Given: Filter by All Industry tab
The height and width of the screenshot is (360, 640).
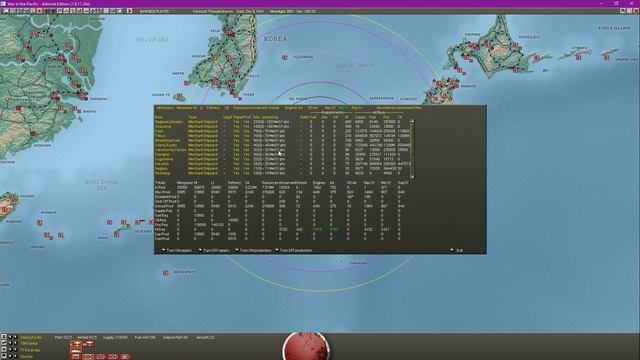Looking at the screenshot, I should pyautogui.click(x=165, y=108).
